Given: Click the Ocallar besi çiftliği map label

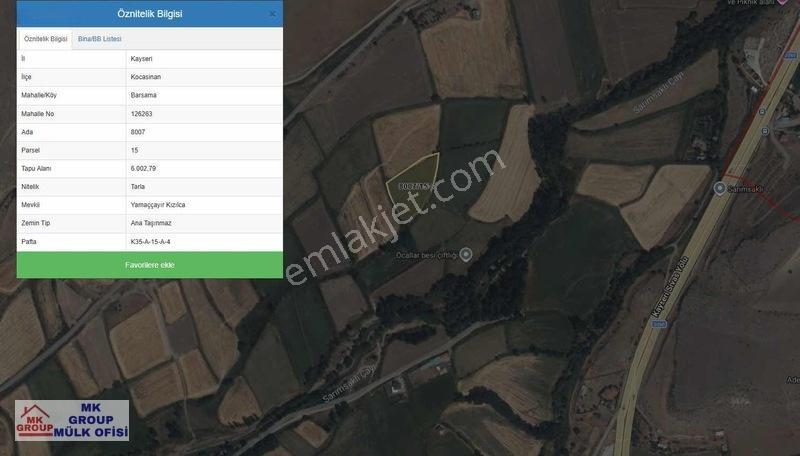Looking at the screenshot, I should 427,255.
